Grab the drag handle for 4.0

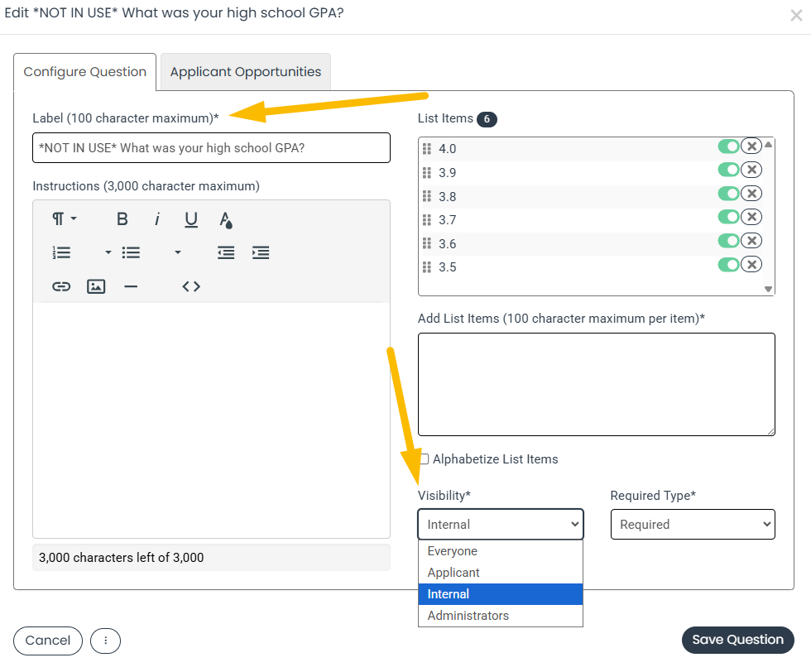(x=427, y=149)
